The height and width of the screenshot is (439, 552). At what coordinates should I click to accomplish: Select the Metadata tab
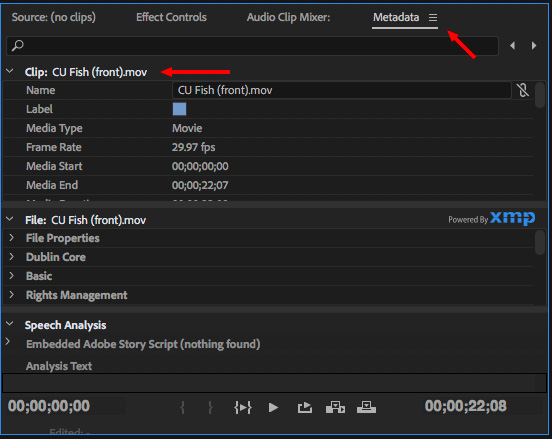396,17
